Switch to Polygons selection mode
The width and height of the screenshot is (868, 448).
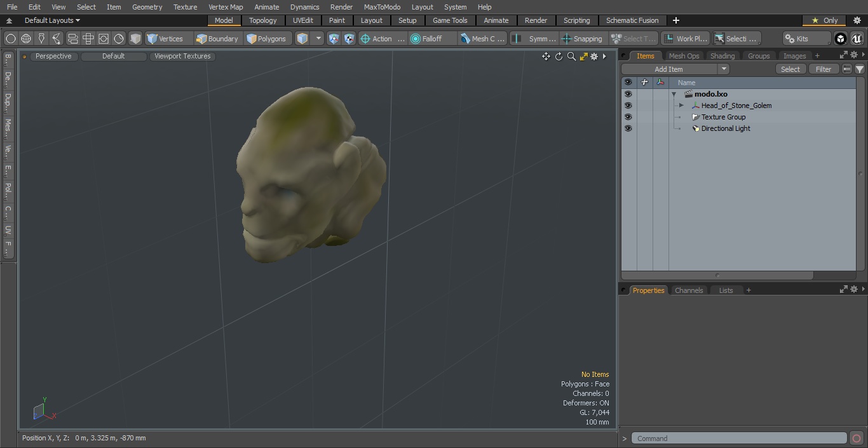pos(269,39)
